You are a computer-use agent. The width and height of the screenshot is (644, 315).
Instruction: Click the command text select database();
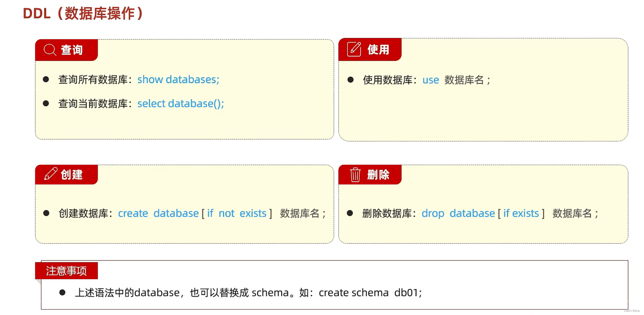pos(181,104)
